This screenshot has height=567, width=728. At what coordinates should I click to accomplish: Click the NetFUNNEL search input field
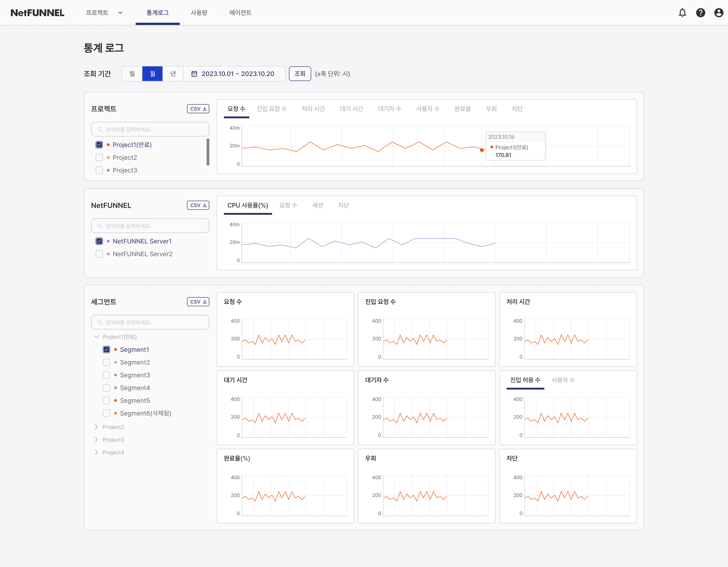150,226
